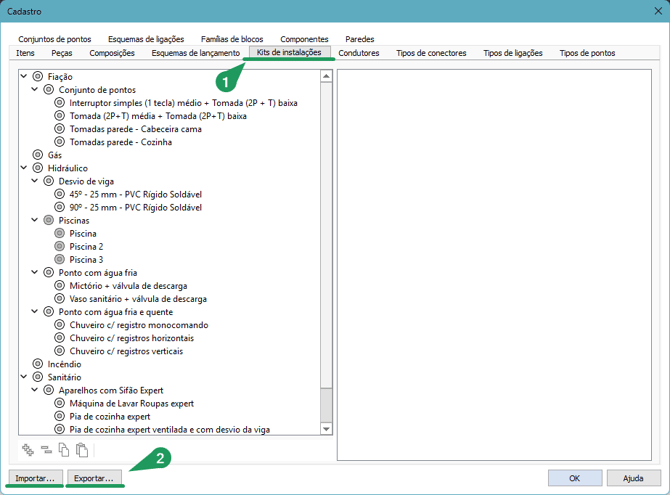The height and width of the screenshot is (495, 670).
Task: Open the Tipos de conectores tab
Action: click(x=431, y=53)
